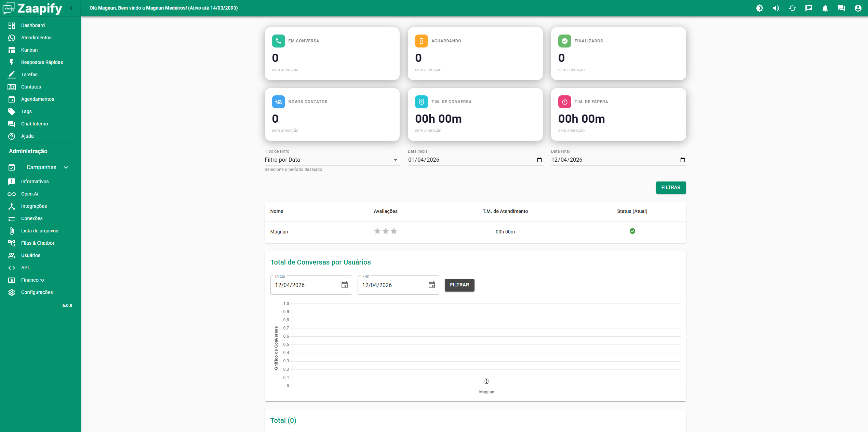This screenshot has height=432, width=868.
Task: Click Magnun's green online status icon
Action: point(632,231)
